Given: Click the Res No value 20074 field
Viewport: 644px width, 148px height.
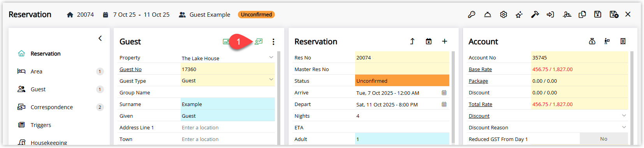Looking at the screenshot, I should click(x=402, y=57).
